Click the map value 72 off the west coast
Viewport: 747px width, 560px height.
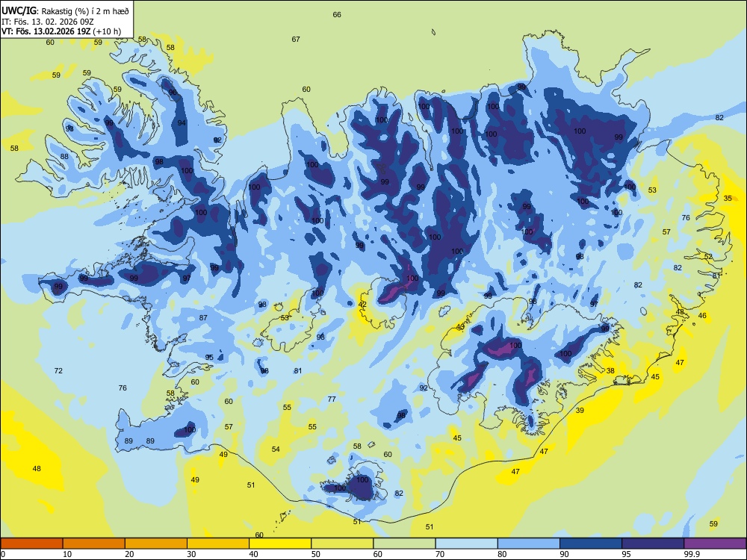pyautogui.click(x=58, y=370)
